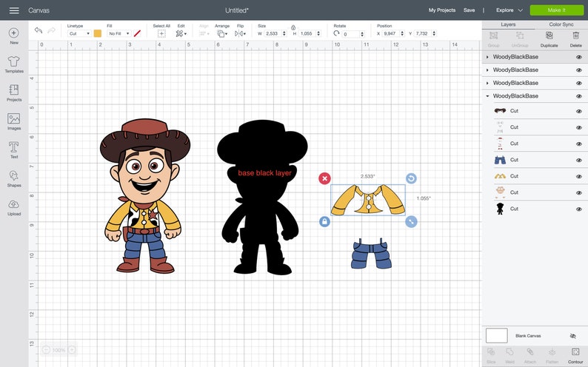Click the lock handle on the selected shirt
This screenshot has width=588, height=367.
[x=325, y=221]
